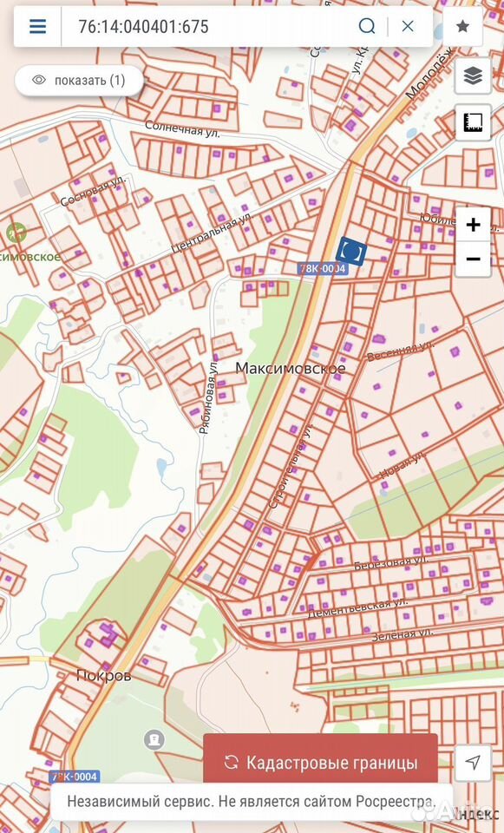Run the cadastral number search with magnifier
Viewport: 504px width, 833px height.
point(366,26)
